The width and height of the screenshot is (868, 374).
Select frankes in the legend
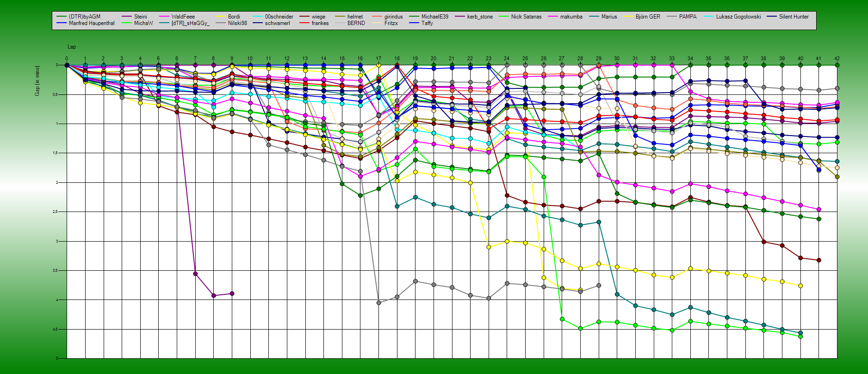point(320,23)
